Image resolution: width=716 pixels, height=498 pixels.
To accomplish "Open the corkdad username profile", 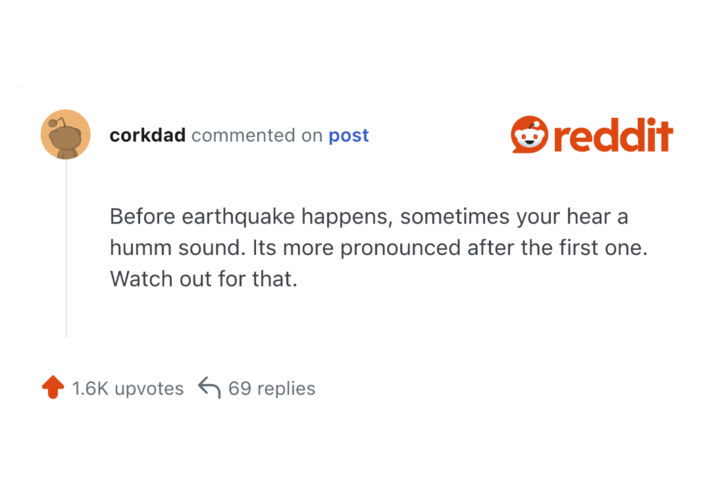I will [147, 136].
